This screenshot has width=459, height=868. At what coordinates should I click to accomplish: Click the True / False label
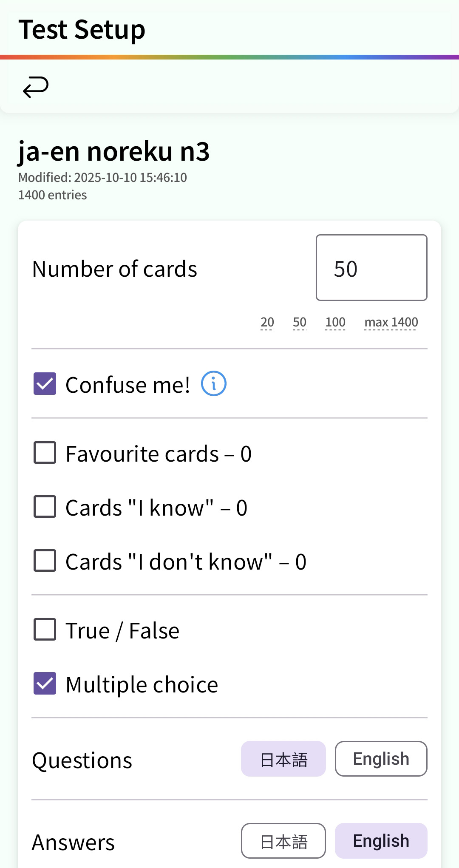click(x=122, y=631)
